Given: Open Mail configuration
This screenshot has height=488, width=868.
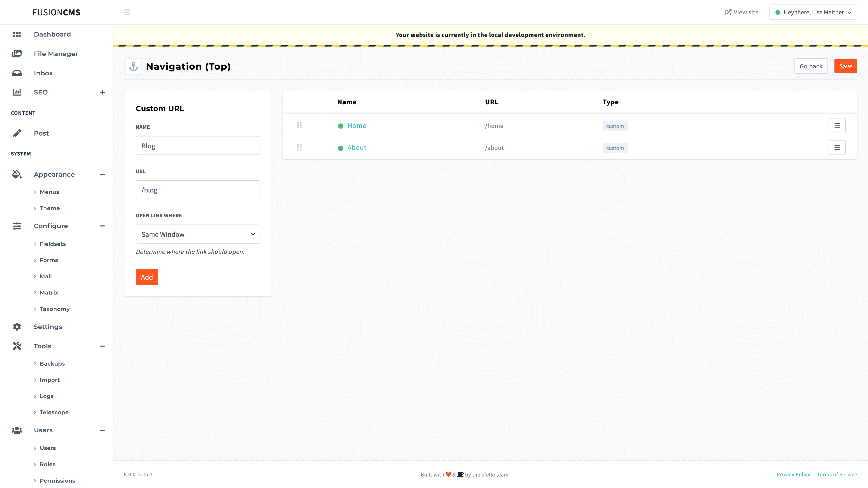Looking at the screenshot, I should [45, 276].
